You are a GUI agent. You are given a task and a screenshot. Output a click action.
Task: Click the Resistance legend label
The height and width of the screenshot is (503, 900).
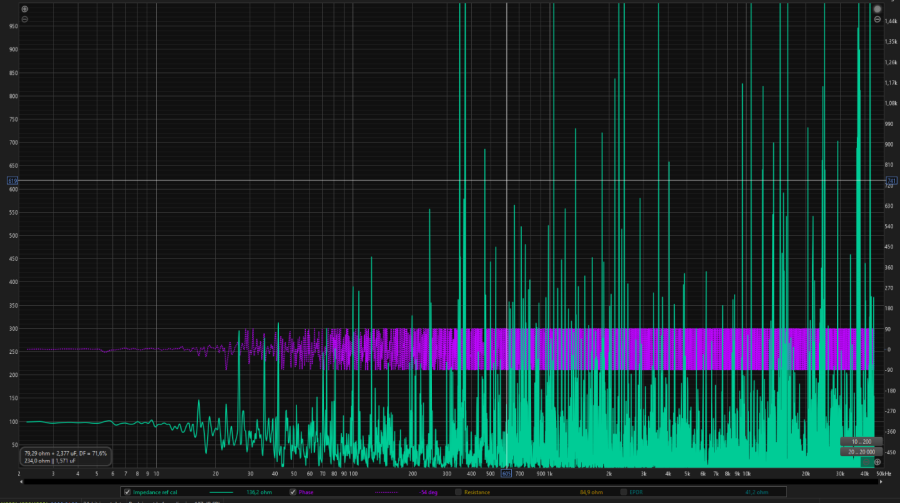[477, 492]
